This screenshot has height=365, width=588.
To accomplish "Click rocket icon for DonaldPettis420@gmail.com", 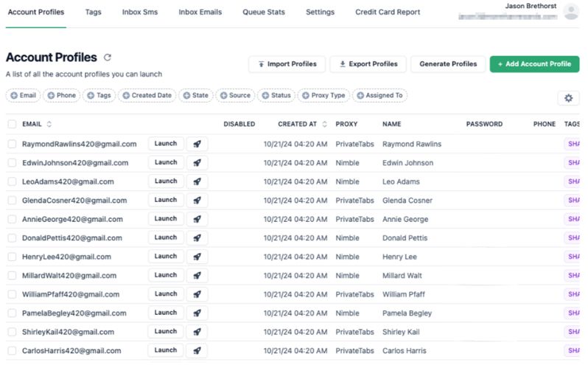I will pos(197,238).
